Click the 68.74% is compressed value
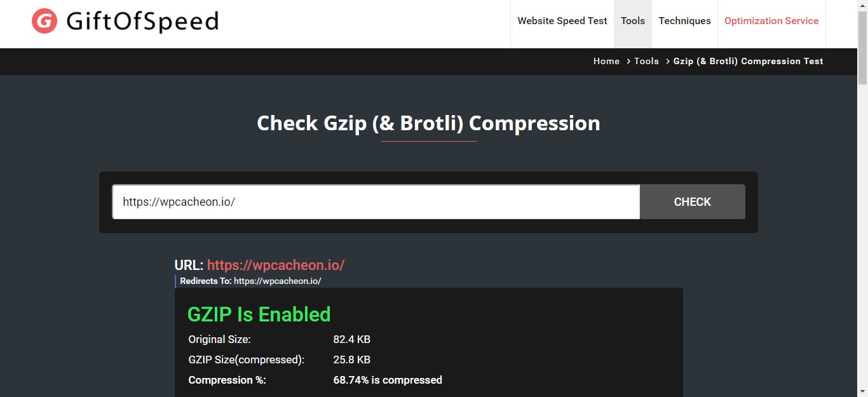This screenshot has width=868, height=397. coord(388,380)
